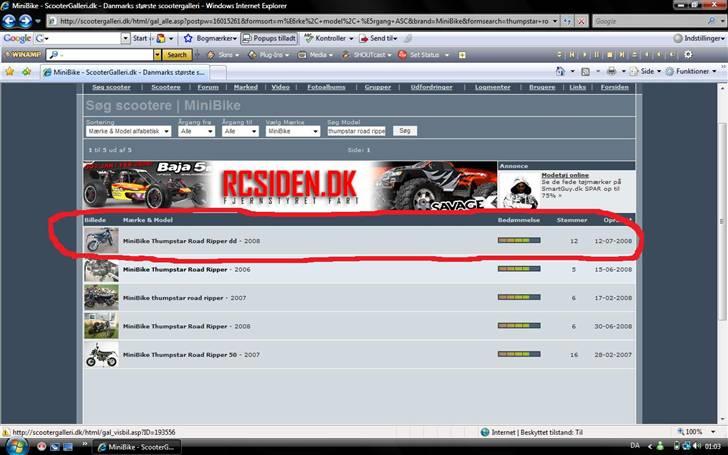728x455 pixels.
Task: Open the Forsiden nav link
Action: pyautogui.click(x=614, y=87)
